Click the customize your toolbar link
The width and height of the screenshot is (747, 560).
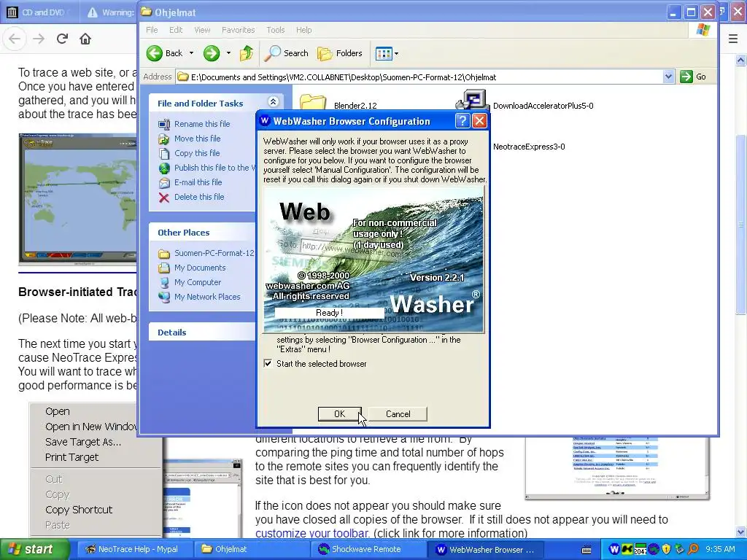click(311, 533)
